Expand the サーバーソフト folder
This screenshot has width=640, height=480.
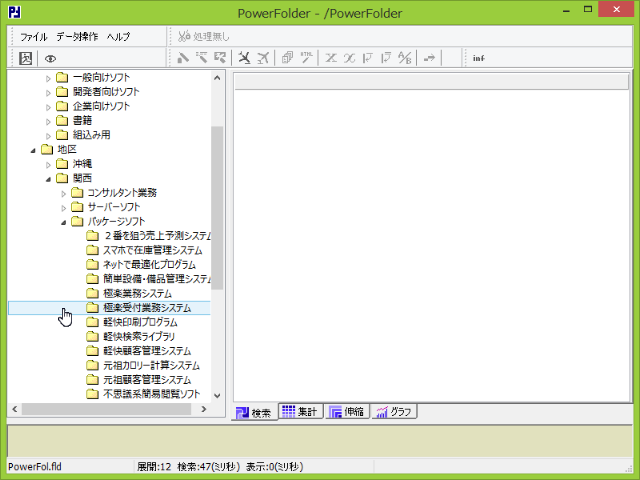[x=63, y=208]
